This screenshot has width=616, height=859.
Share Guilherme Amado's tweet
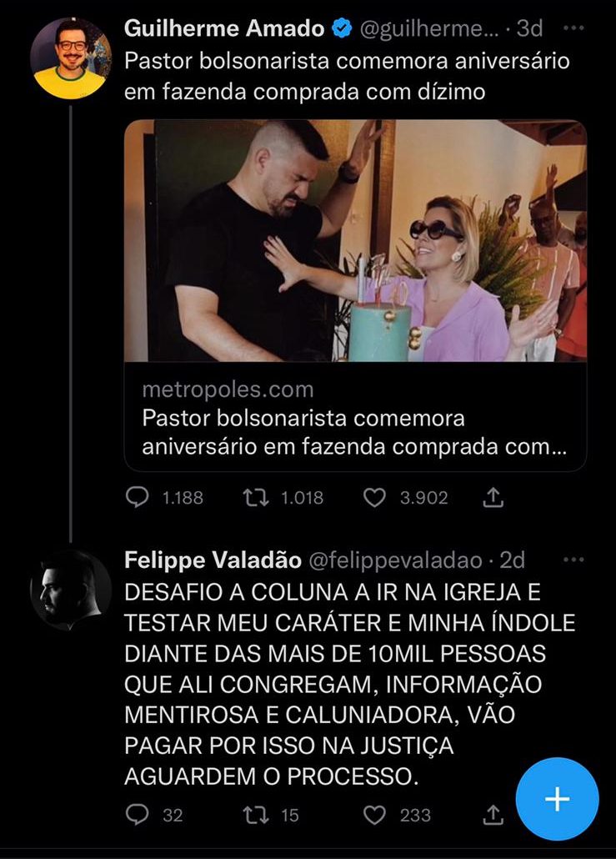(x=493, y=497)
